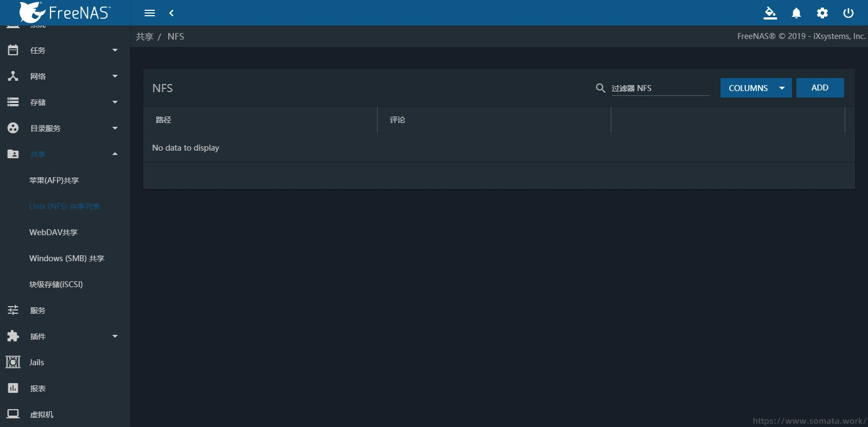Click the theme paint bucket icon
This screenshot has height=427, width=868.
click(770, 13)
